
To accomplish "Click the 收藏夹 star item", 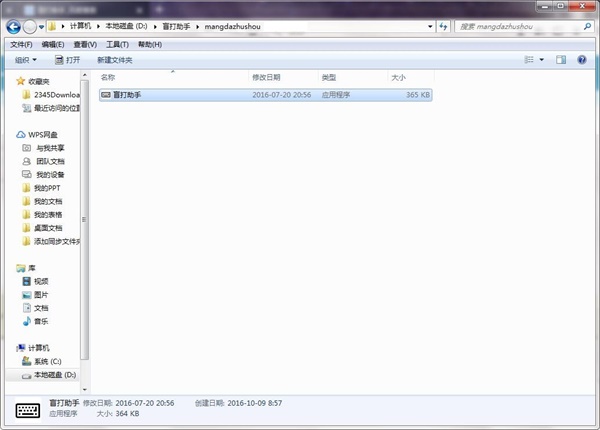I will [x=33, y=81].
